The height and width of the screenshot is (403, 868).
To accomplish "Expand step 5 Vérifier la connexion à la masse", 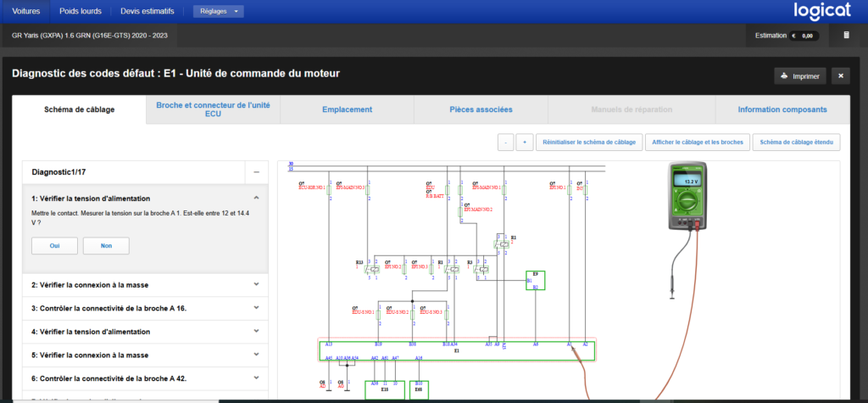I will pos(256,355).
